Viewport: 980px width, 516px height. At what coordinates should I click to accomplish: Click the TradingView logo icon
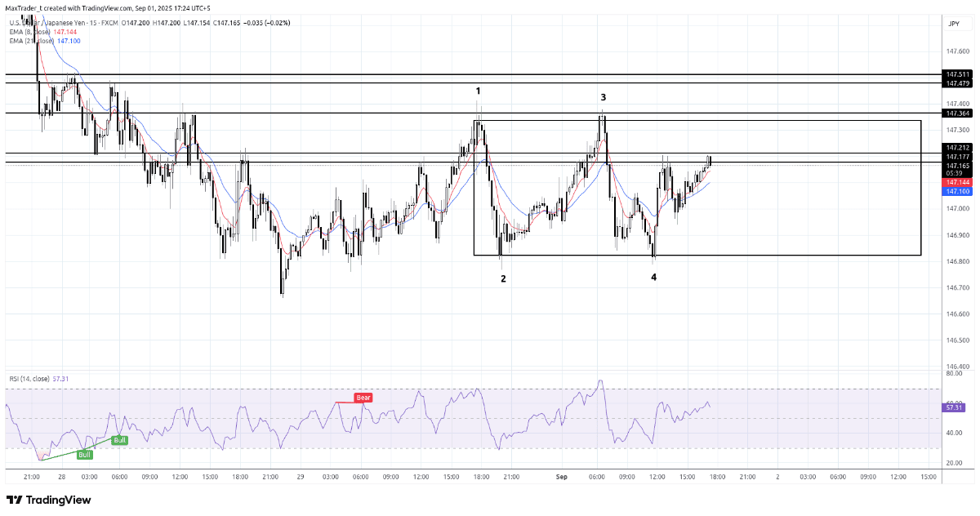coord(15,500)
